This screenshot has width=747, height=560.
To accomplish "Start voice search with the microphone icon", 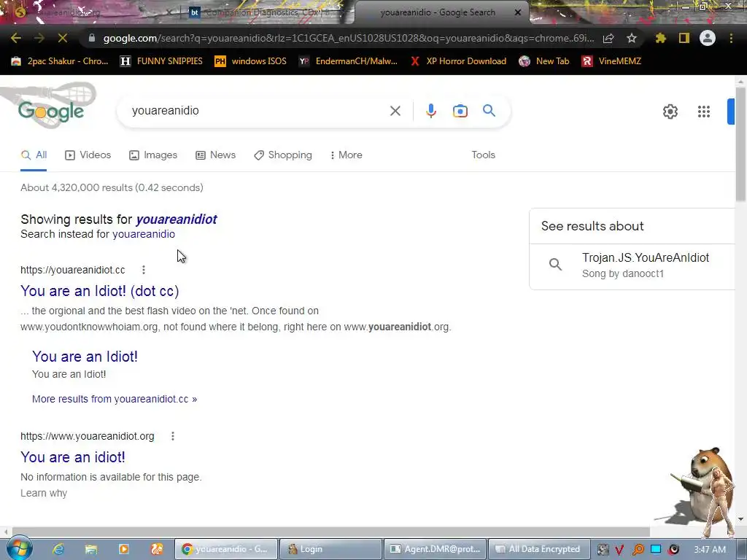I will pyautogui.click(x=430, y=111).
